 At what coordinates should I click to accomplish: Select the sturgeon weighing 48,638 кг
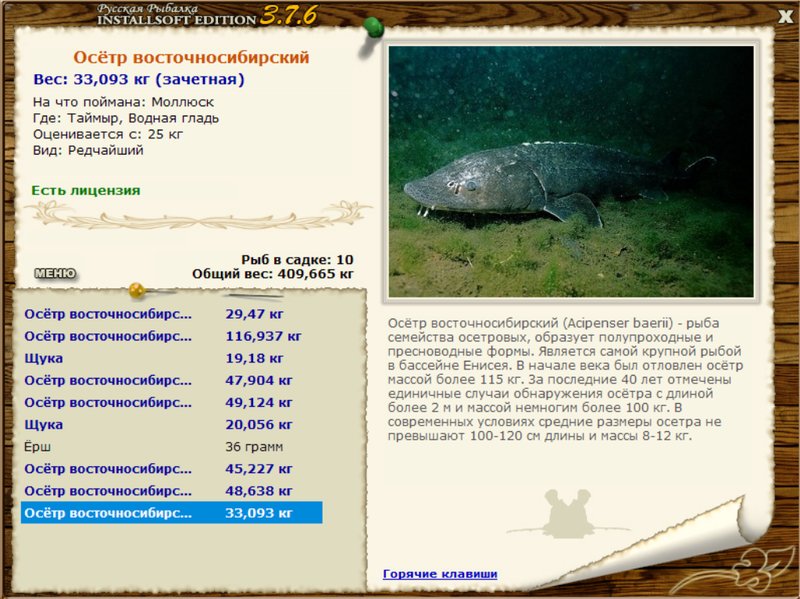click(171, 491)
